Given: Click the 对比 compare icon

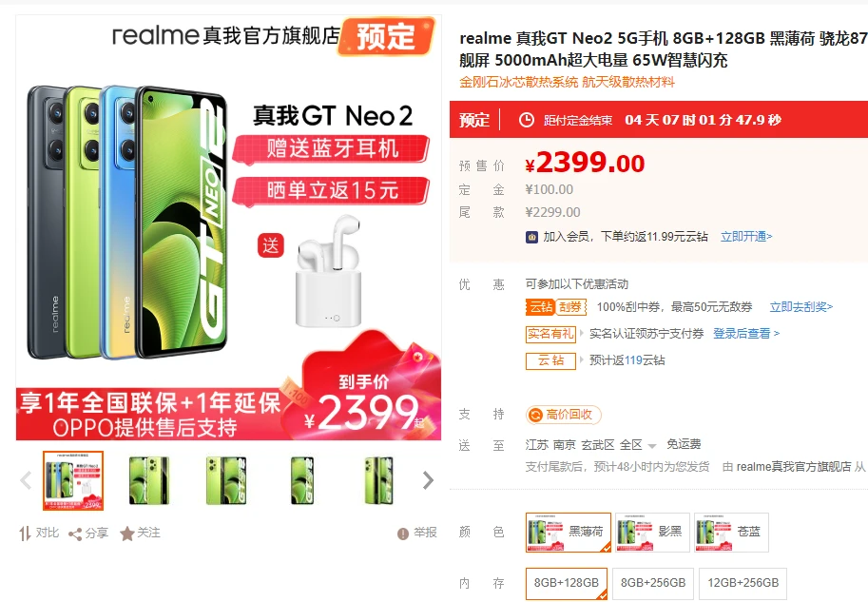Looking at the screenshot, I should click(26, 534).
